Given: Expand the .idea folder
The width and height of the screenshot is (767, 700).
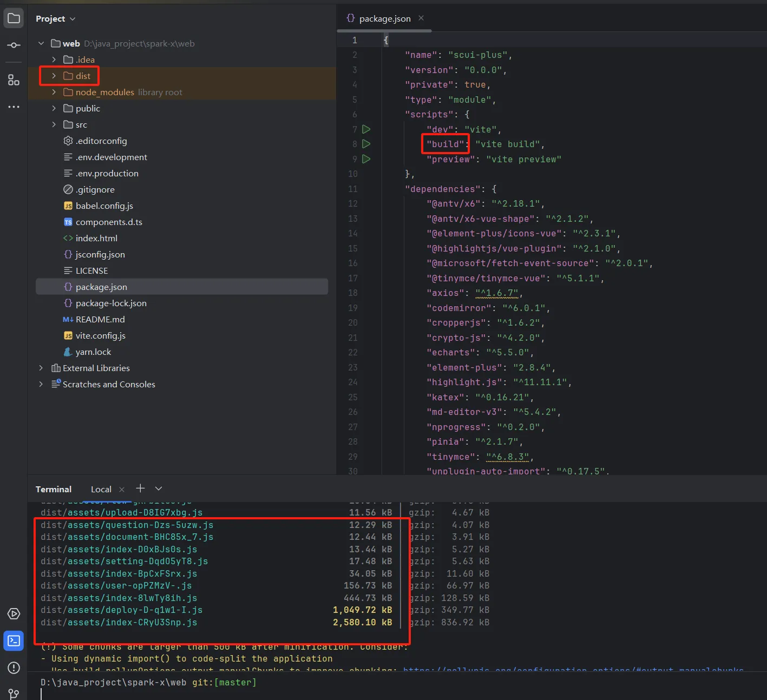Looking at the screenshot, I should click(x=54, y=60).
